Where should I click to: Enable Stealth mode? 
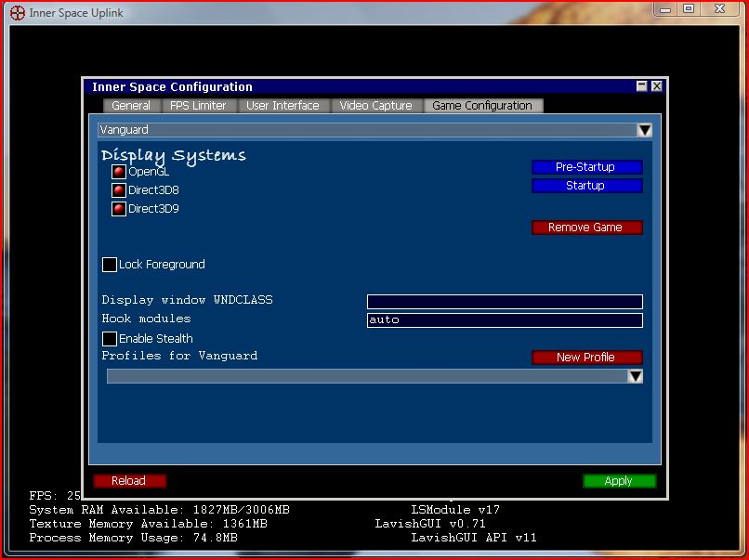[109, 338]
